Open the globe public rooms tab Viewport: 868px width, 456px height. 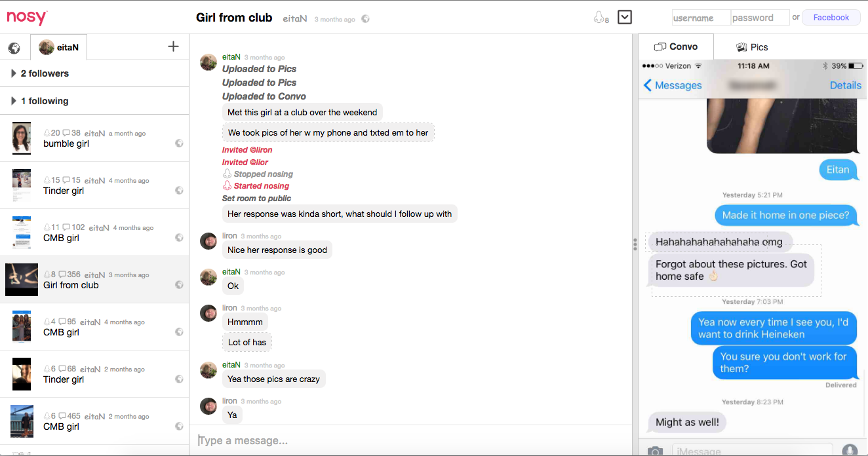tap(14, 48)
